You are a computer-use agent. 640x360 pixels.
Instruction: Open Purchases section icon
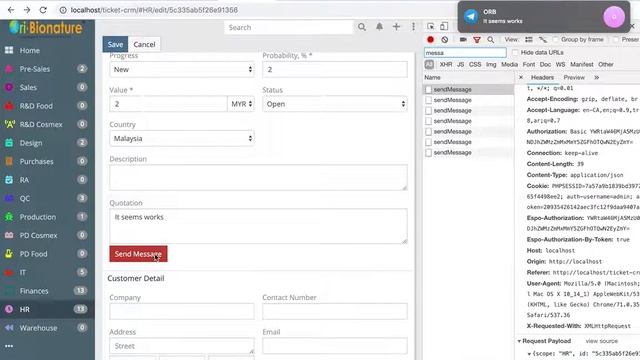pos(9,161)
